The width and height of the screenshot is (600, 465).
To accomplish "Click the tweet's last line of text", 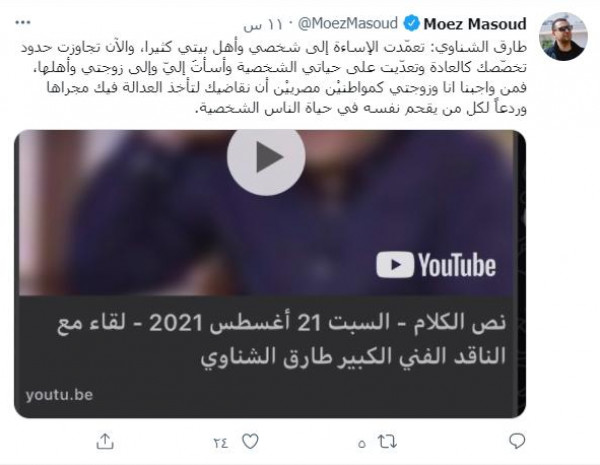I will tap(361, 108).
